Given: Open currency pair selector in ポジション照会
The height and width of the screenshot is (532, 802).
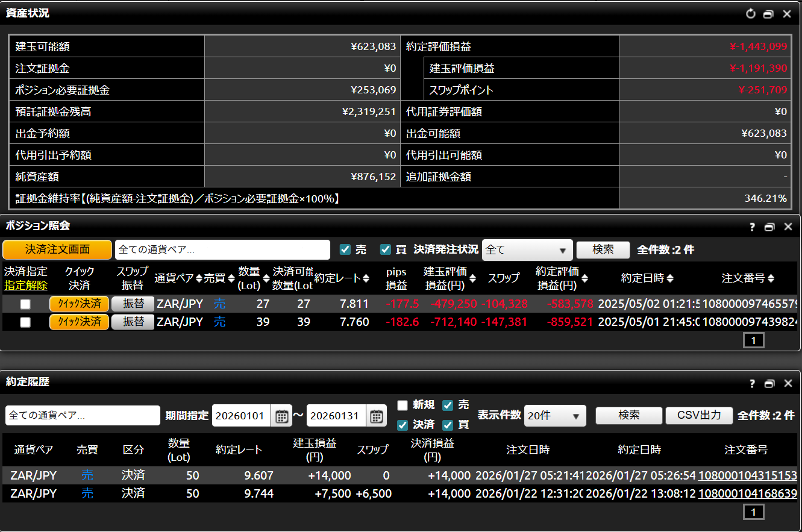Looking at the screenshot, I should pyautogui.click(x=222, y=249).
